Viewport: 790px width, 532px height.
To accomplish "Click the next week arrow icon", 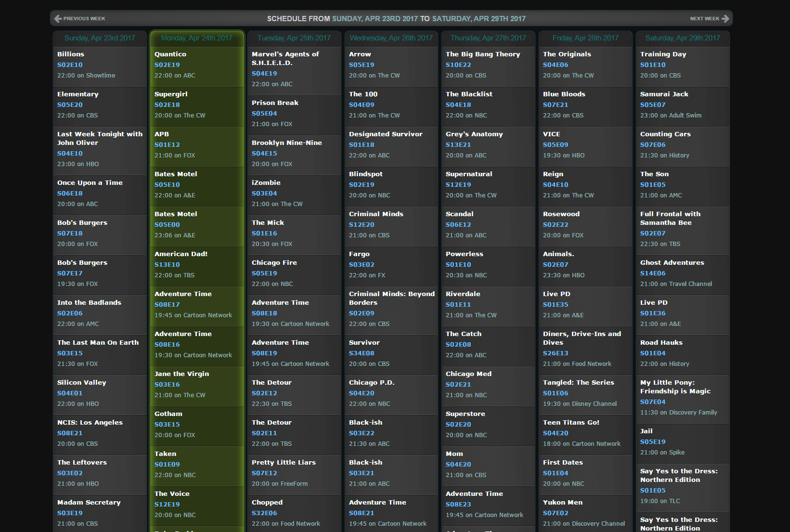I will (x=725, y=18).
